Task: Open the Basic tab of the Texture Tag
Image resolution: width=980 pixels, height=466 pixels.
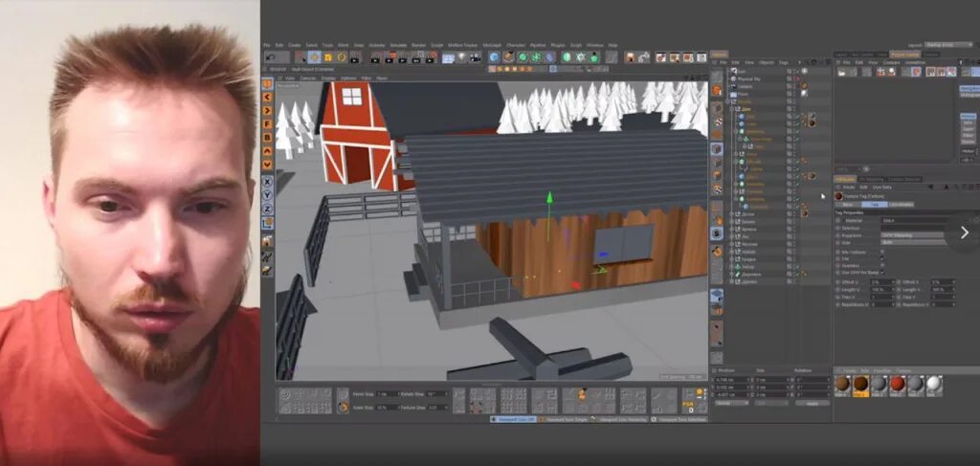Action: pyautogui.click(x=848, y=205)
